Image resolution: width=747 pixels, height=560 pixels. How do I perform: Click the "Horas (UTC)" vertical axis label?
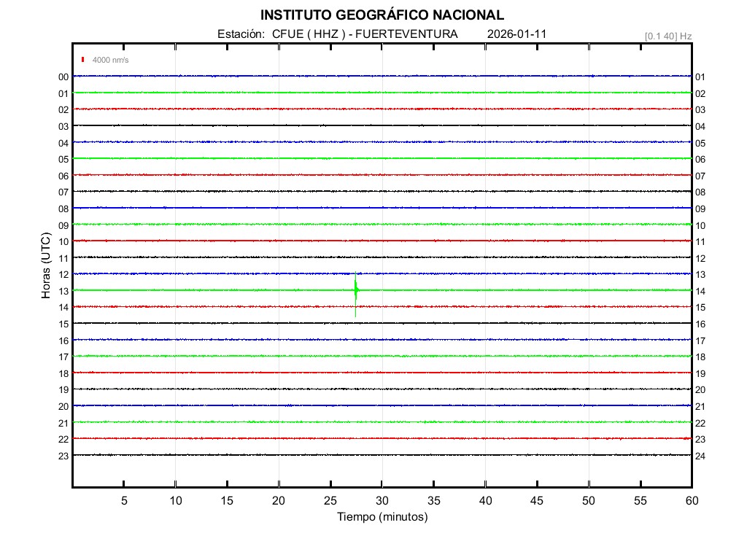coord(45,265)
